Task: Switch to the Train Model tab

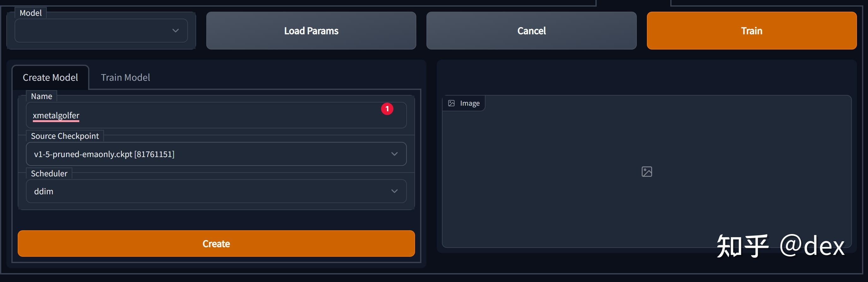Action: [125, 77]
